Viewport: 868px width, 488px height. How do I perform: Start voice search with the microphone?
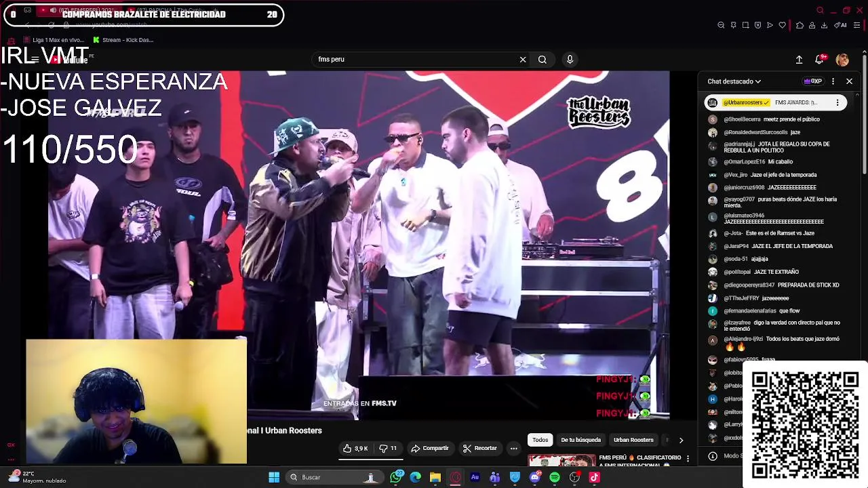click(x=570, y=60)
